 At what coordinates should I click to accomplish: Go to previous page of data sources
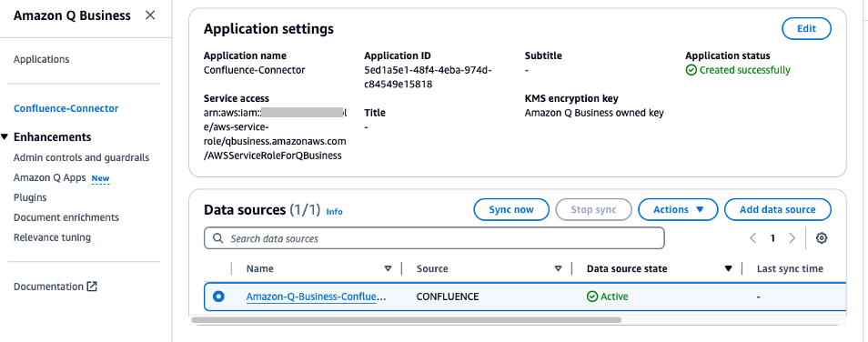tap(752, 238)
